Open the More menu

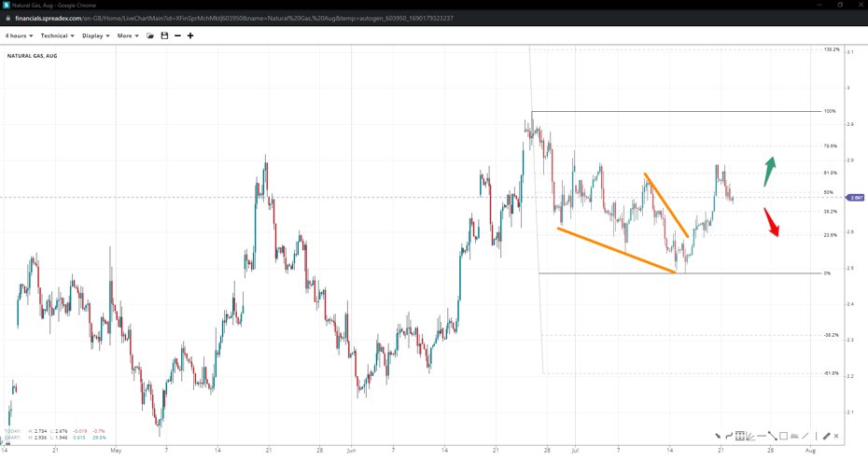[x=128, y=35]
